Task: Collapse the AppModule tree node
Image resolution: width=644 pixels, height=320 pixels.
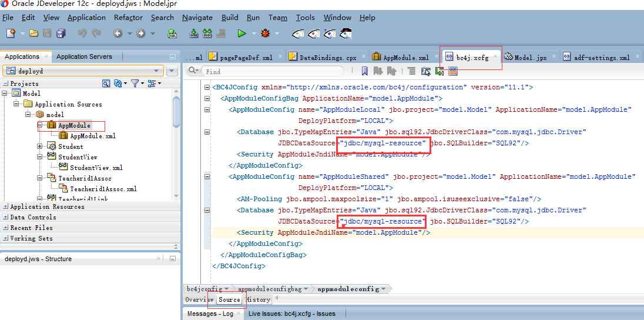Action: coord(40,125)
